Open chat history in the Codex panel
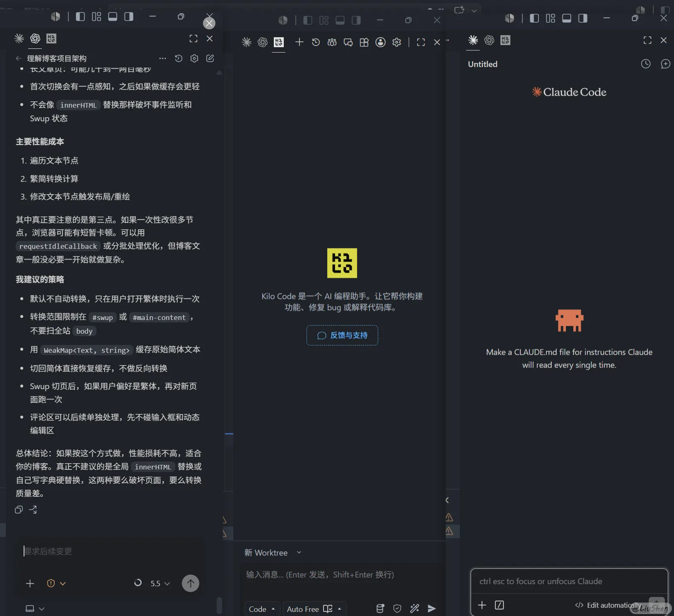674x616 pixels. pos(179,58)
